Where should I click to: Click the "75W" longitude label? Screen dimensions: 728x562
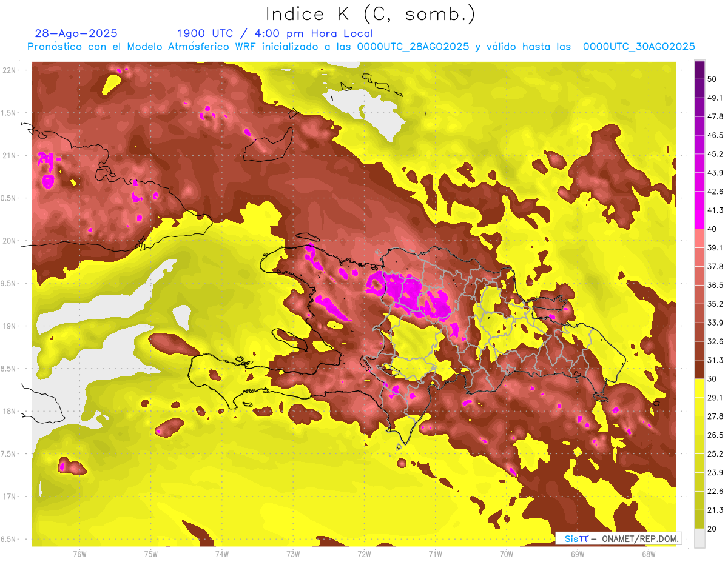click(x=151, y=554)
